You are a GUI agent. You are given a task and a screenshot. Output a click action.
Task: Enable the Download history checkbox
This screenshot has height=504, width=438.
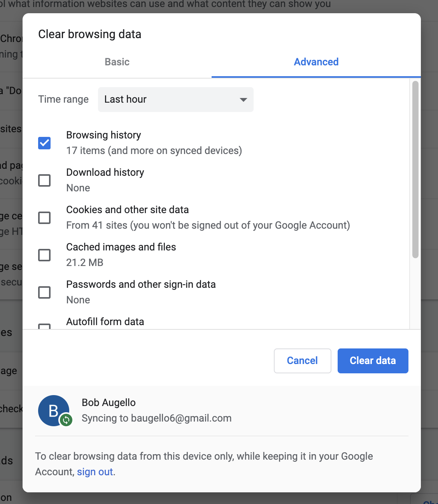[x=44, y=180]
